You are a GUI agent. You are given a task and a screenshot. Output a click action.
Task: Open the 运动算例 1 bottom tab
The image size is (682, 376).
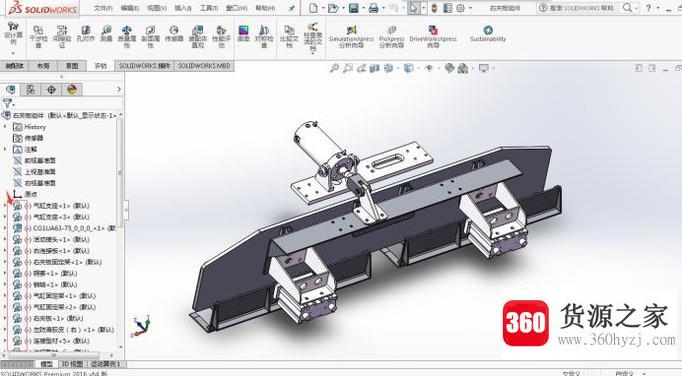pos(105,364)
